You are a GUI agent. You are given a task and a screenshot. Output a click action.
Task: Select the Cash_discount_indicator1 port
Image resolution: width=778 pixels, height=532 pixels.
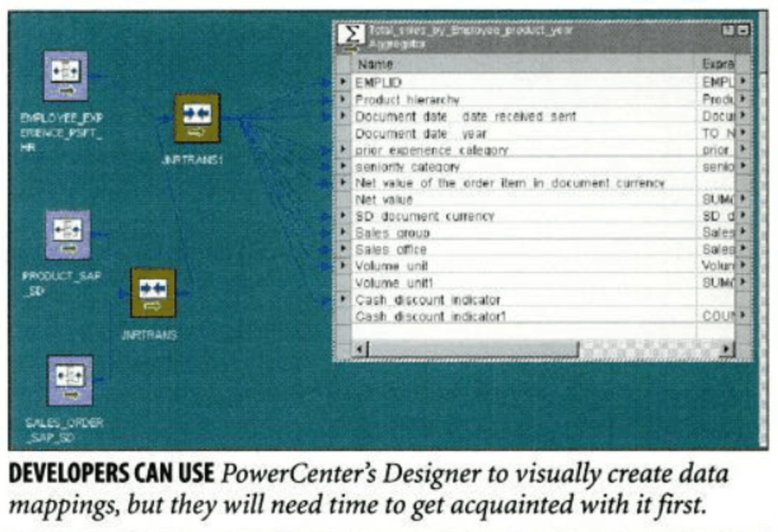click(x=430, y=316)
